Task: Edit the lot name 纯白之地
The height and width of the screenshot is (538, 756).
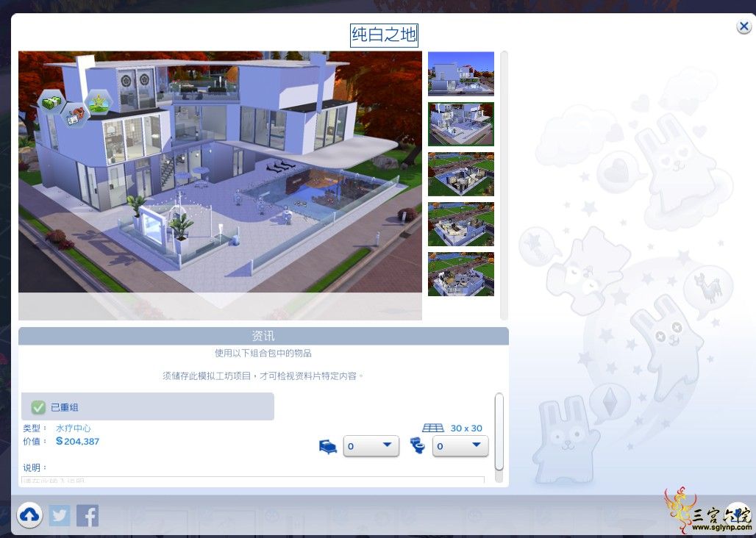Action: tap(384, 35)
